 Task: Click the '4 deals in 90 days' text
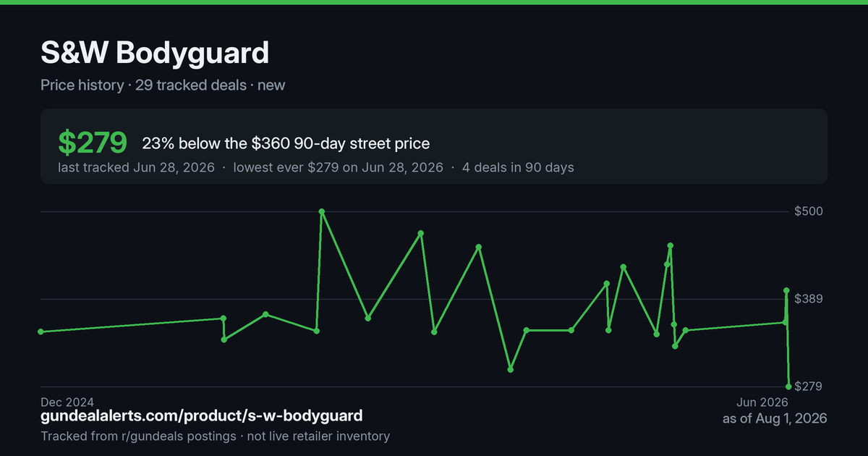[x=519, y=167]
